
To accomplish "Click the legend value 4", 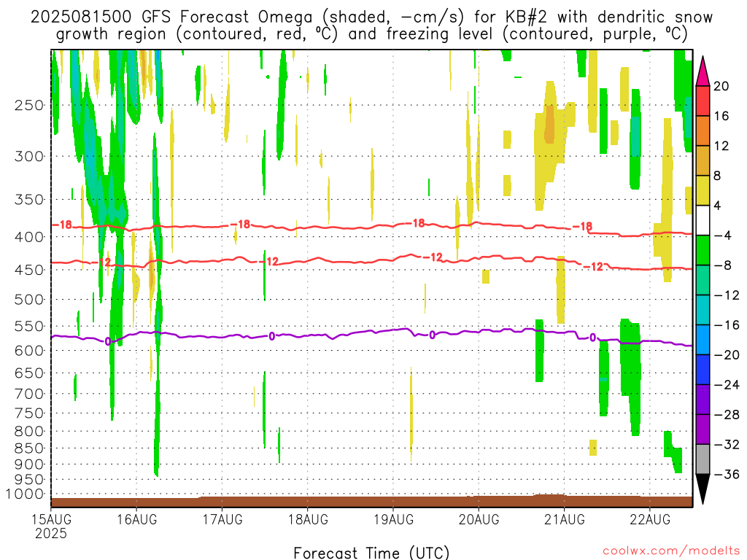I will click(x=717, y=206).
